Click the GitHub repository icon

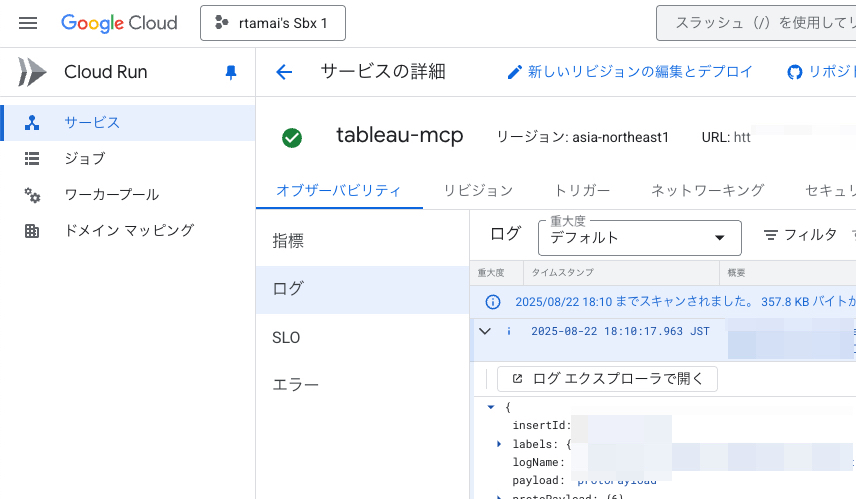[794, 72]
